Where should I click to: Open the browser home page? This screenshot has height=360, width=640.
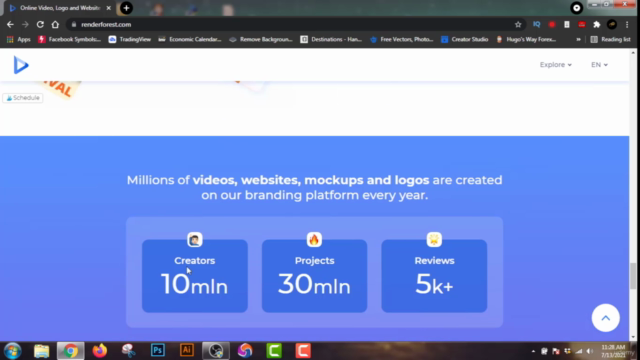[55, 24]
